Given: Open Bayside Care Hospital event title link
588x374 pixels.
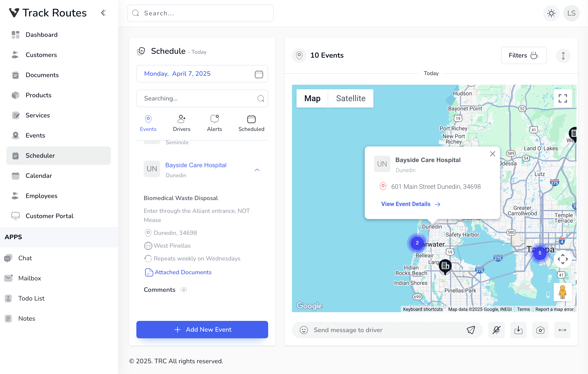Looking at the screenshot, I should 196,165.
